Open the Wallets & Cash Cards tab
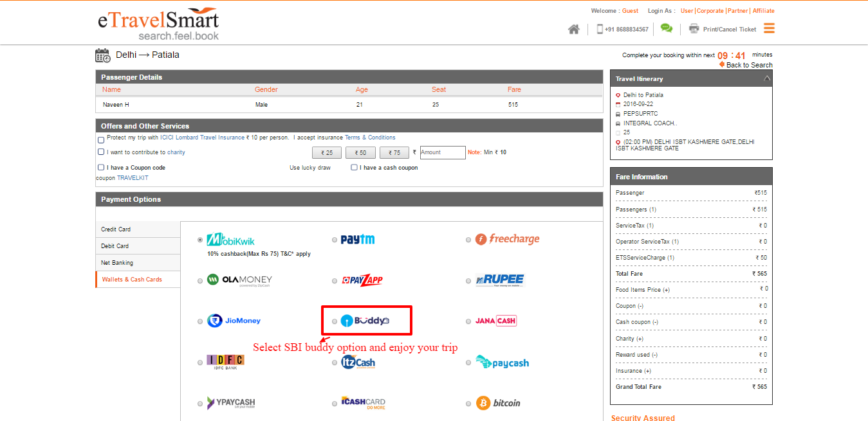The height and width of the screenshot is (421, 868). pos(138,280)
